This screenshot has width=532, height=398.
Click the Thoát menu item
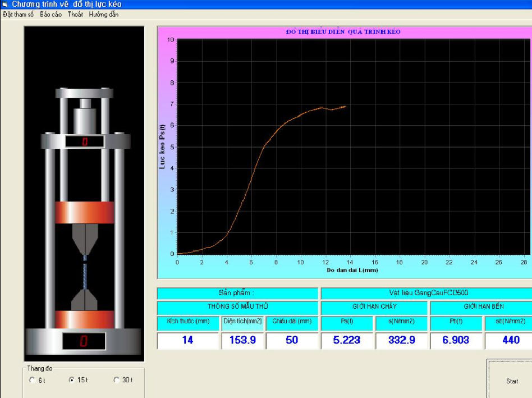tap(75, 14)
